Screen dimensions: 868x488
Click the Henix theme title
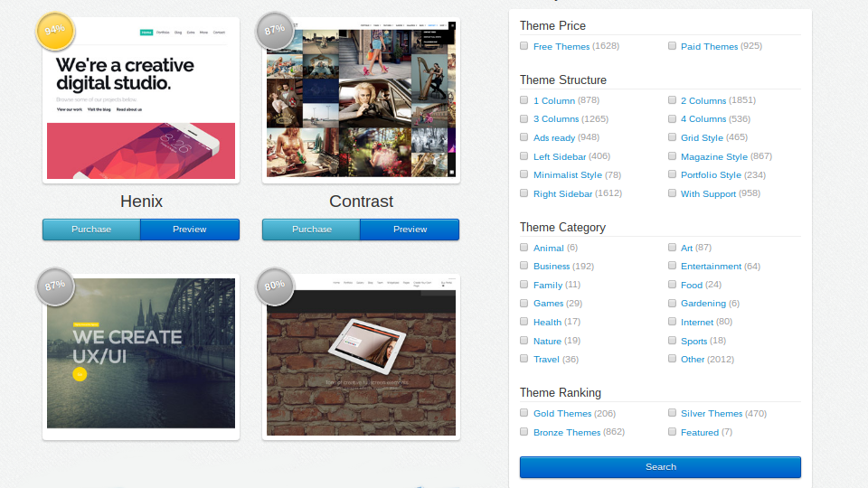coord(142,202)
